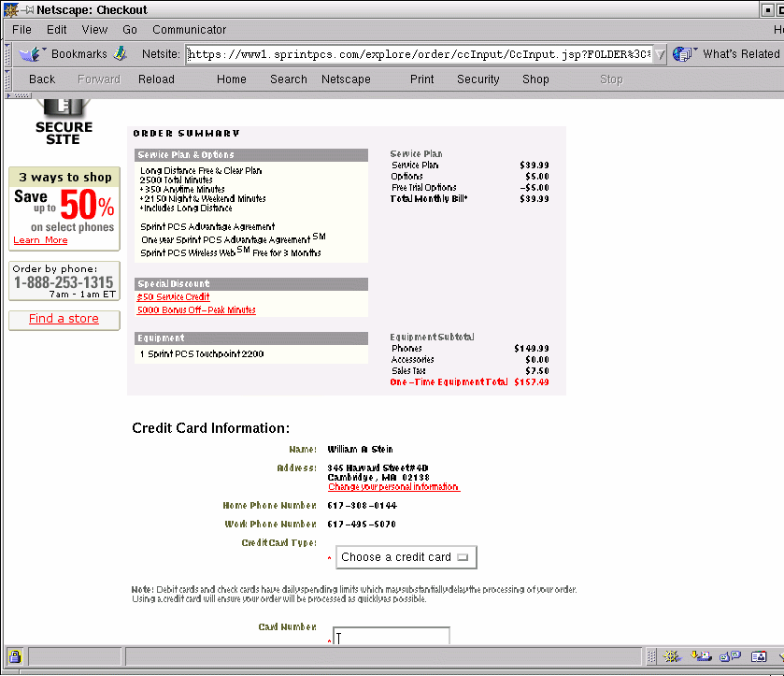Viewport: 784px width, 676px height.
Task: Click the What's Related icon
Action: point(685,53)
